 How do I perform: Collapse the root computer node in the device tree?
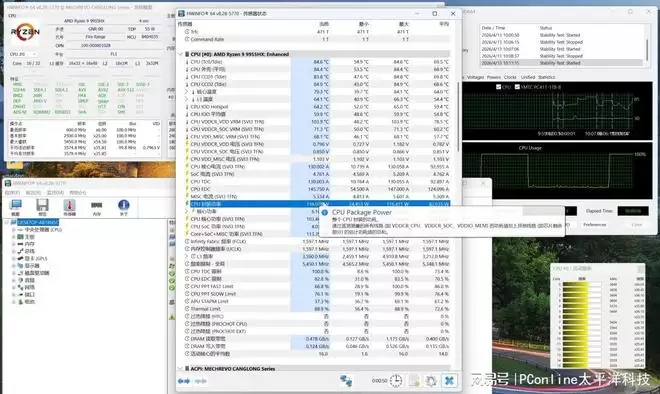click(x=7, y=222)
